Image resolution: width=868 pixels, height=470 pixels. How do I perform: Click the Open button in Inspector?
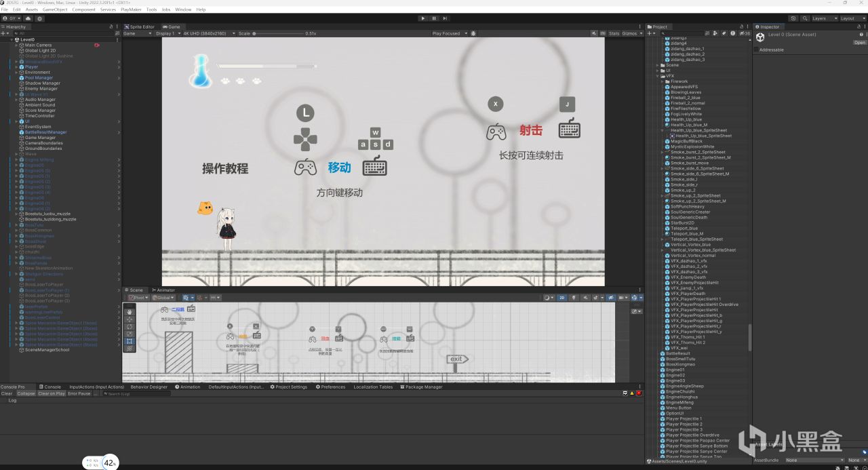coord(860,42)
